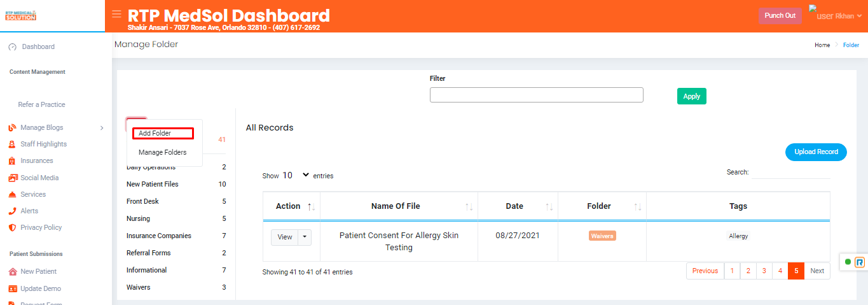Click the Staff Highlights icon
The width and height of the screenshot is (868, 305).
tap(12, 144)
